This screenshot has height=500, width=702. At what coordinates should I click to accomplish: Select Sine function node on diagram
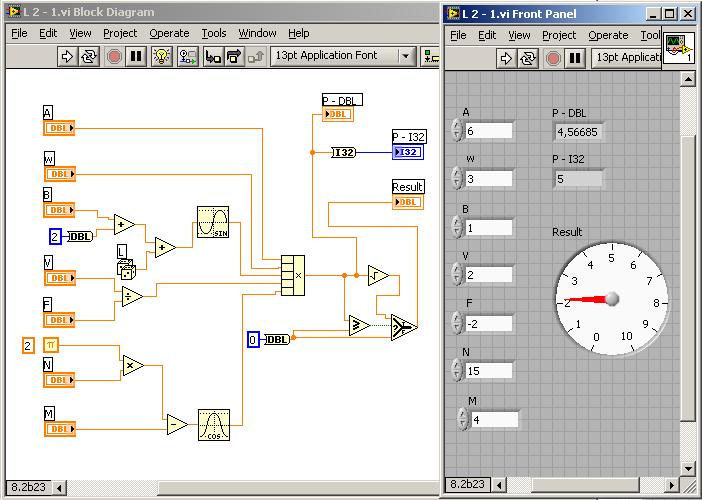click(x=213, y=222)
